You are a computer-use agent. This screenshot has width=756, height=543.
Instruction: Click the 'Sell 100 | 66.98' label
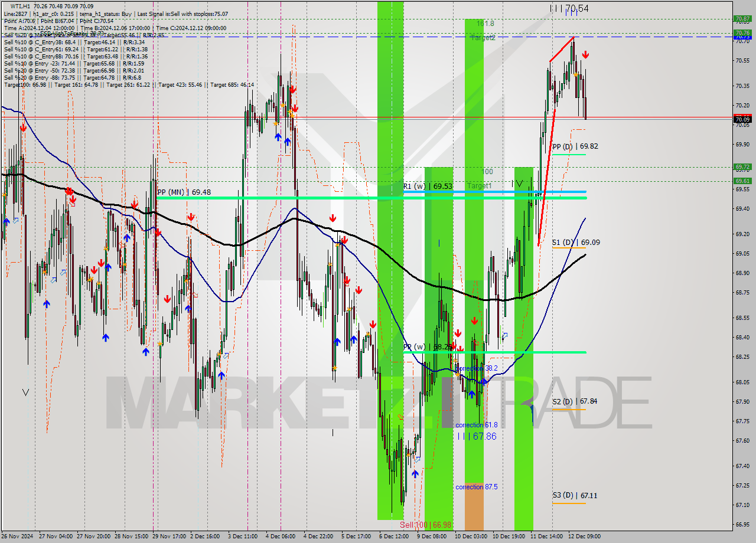(425, 525)
